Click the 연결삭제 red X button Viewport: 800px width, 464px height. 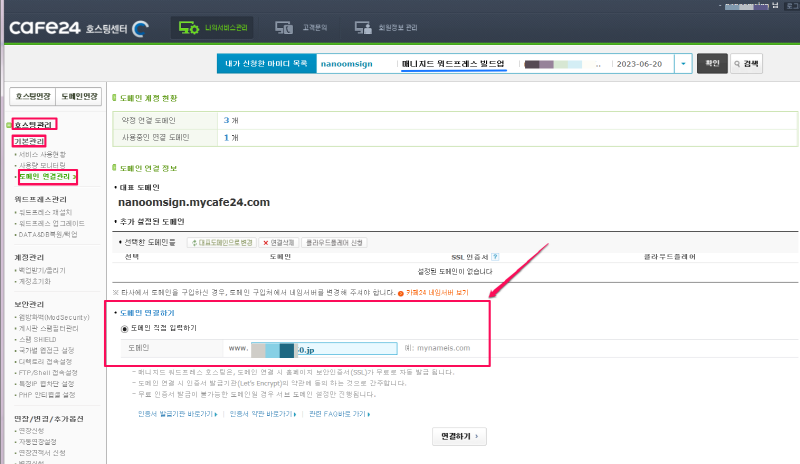click(279, 242)
